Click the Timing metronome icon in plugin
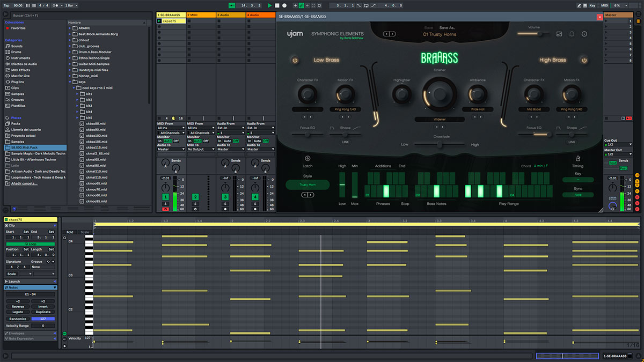Viewport: 644px width, 362px height. (x=578, y=158)
